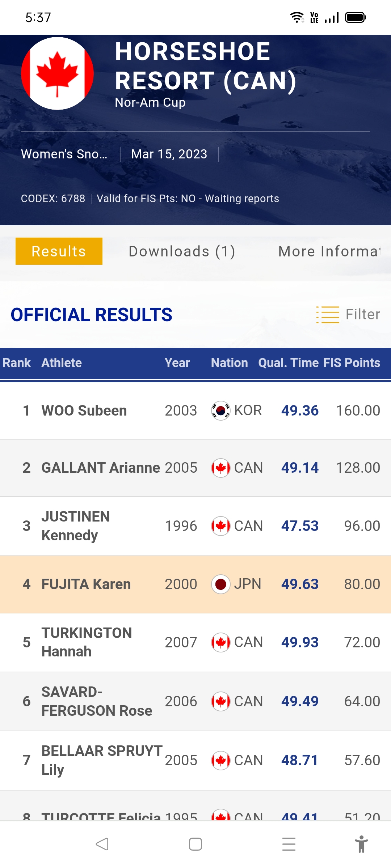The width and height of the screenshot is (391, 868).
Task: Tap the Women's Sno... event label
Action: tap(64, 154)
